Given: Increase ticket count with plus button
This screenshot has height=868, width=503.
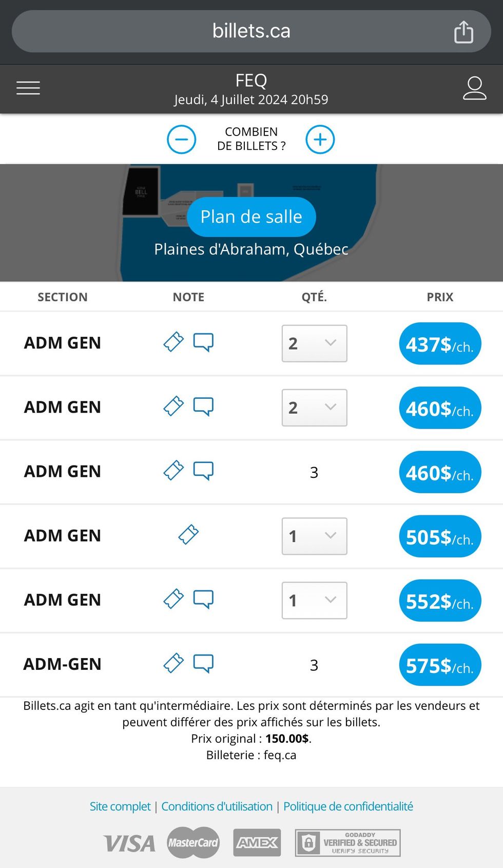Looking at the screenshot, I should pos(320,140).
